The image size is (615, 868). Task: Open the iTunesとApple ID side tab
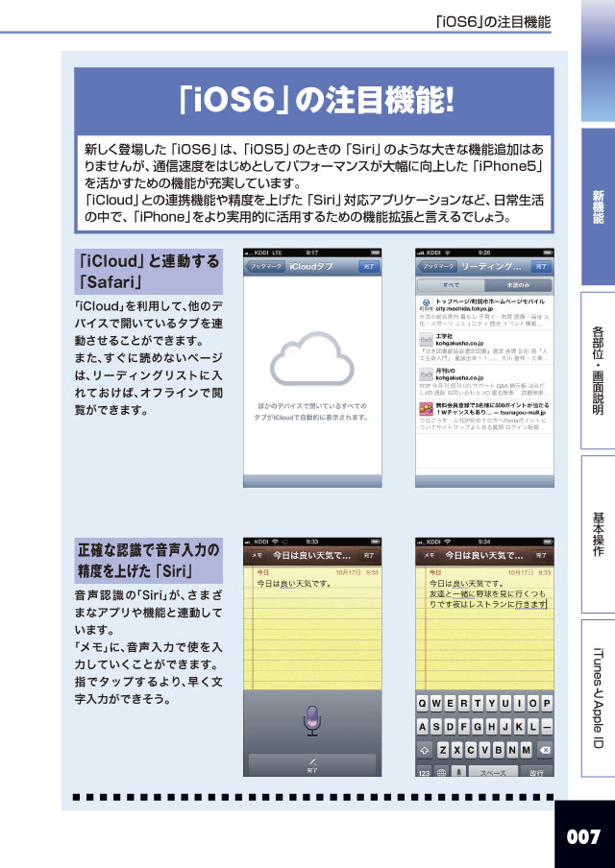click(598, 698)
